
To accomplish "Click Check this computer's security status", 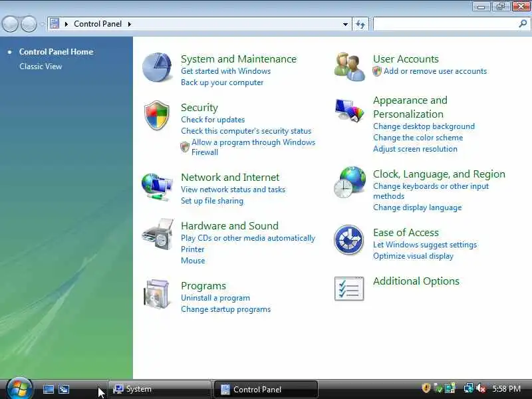I will click(x=246, y=131).
